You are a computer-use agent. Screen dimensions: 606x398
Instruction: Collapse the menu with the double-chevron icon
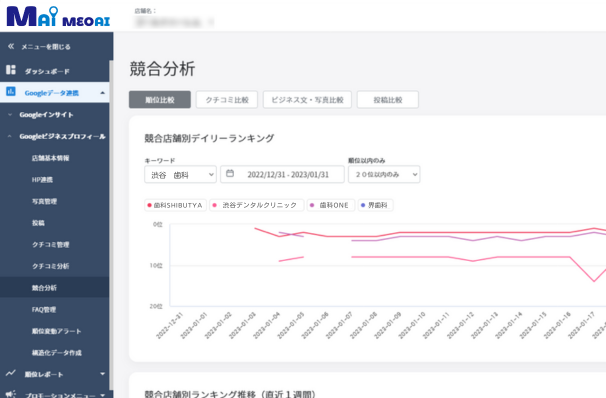tap(11, 46)
